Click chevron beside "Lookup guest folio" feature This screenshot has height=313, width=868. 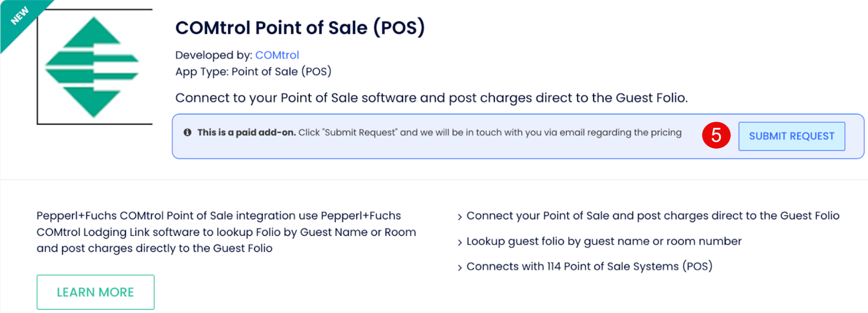click(459, 242)
